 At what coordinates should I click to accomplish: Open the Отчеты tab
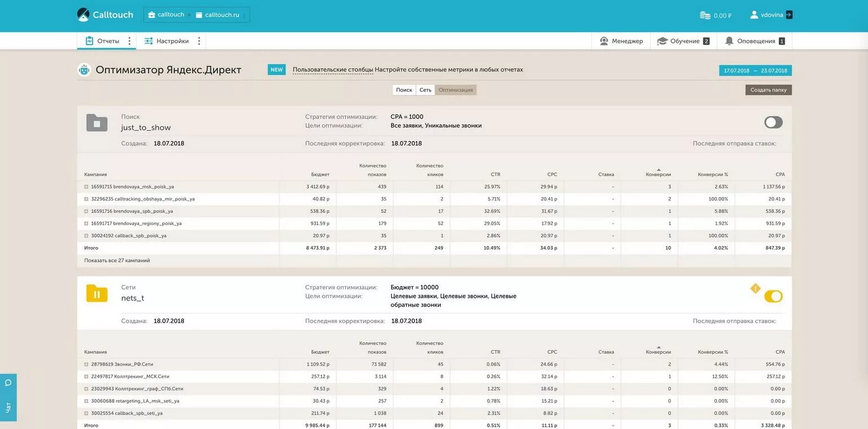(102, 41)
